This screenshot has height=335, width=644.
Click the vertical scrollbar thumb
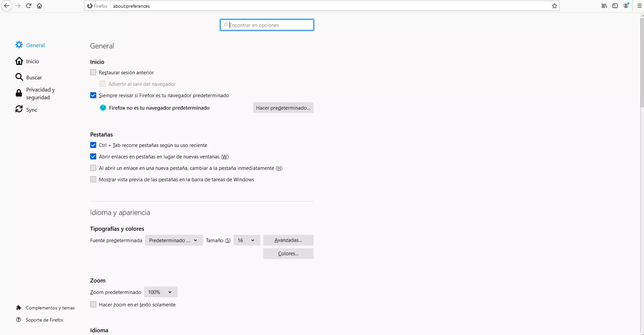tap(642, 63)
